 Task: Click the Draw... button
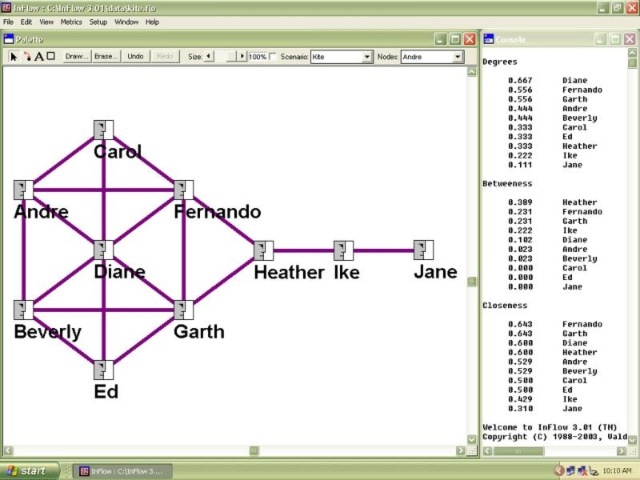76,56
